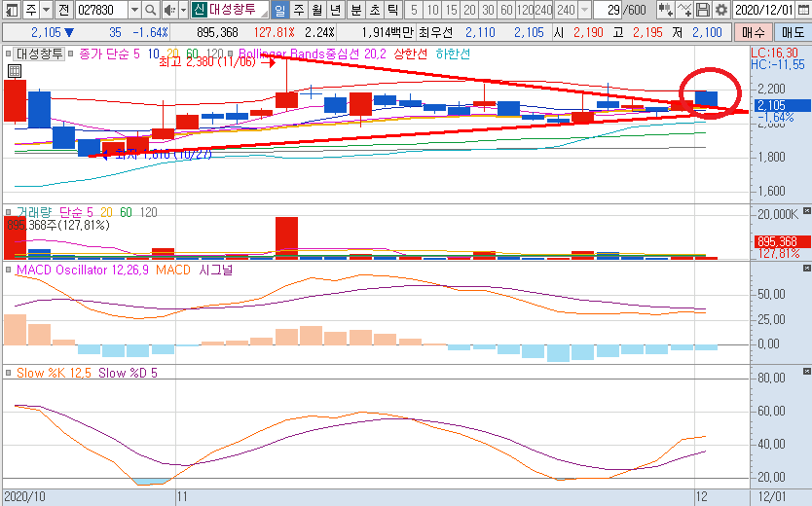Switch to 월 monthly chart tab
Image resolution: width=812 pixels, height=506 pixels.
(317, 10)
